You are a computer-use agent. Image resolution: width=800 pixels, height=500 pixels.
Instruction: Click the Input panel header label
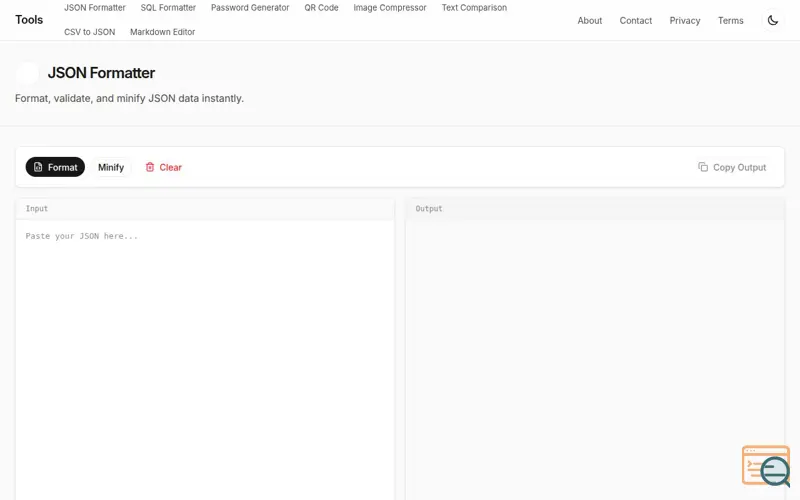(x=37, y=209)
